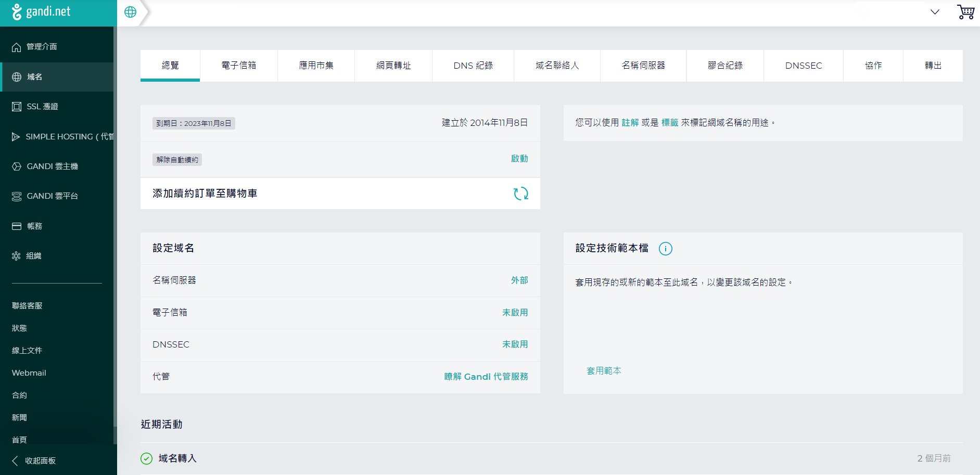
Task: Open the 域名聯絡人 tab
Action: tap(557, 66)
